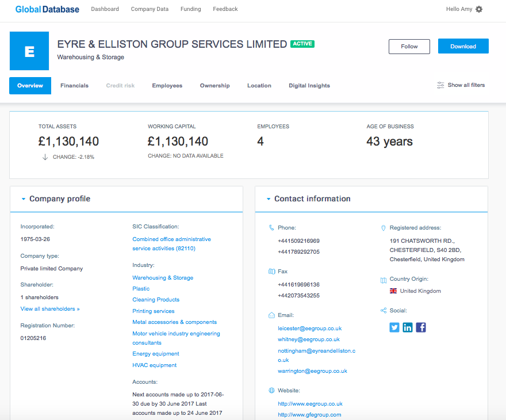Click the Social share icon
Screen dimensions: 506x420
(x=384, y=311)
